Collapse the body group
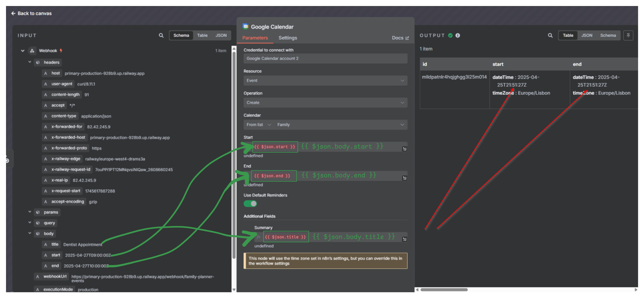Viewport: 644px width, 298px height. (30, 233)
